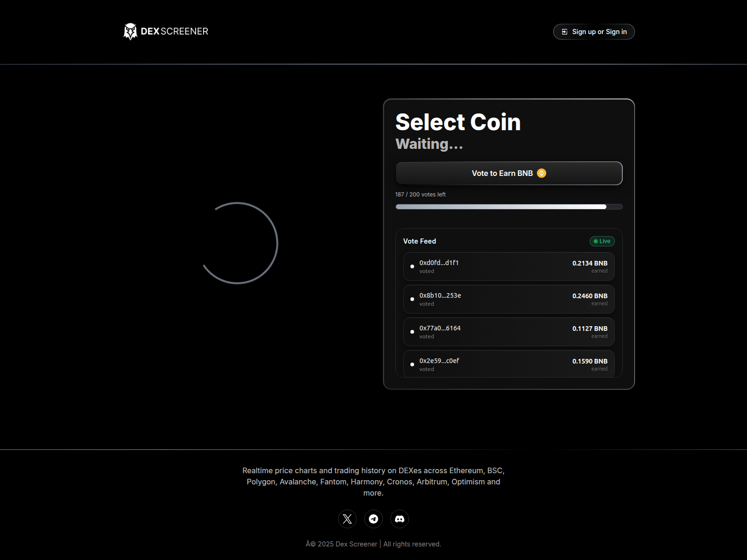747x560 pixels.
Task: Select the 0x77a0...6164 vote feed entry
Action: point(509,332)
